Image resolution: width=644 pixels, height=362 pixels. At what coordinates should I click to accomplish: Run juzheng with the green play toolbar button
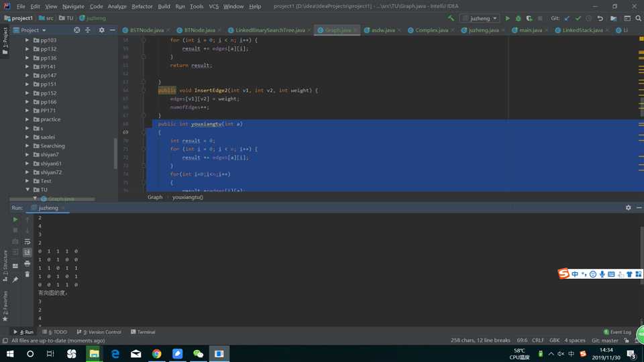(x=508, y=18)
